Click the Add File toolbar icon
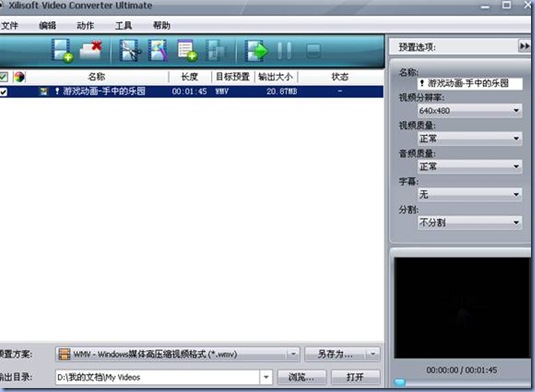This screenshot has height=392, width=535. coord(62,50)
